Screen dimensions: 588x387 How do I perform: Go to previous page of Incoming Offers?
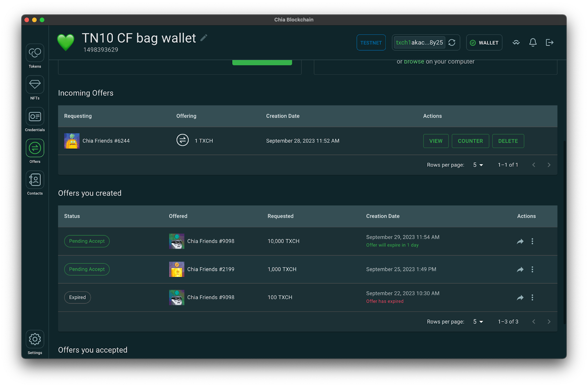[534, 165]
